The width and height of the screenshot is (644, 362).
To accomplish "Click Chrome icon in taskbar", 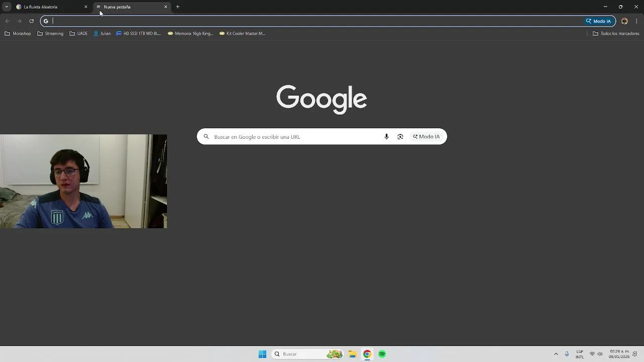I will (367, 354).
